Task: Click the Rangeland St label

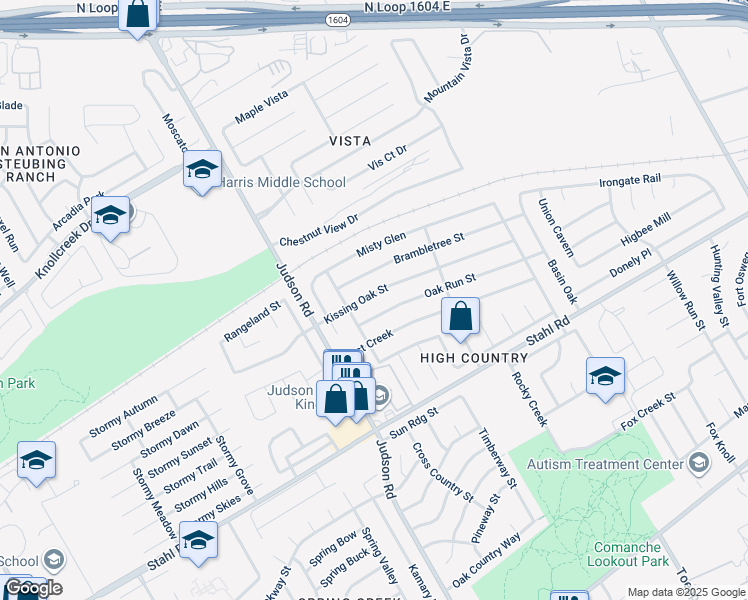Action: (252, 321)
